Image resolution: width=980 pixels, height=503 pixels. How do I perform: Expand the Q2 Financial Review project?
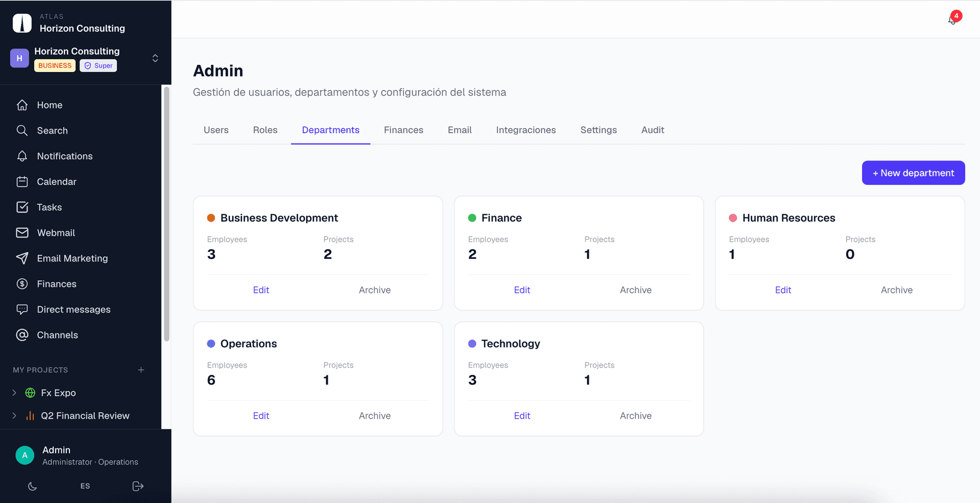[x=14, y=416]
